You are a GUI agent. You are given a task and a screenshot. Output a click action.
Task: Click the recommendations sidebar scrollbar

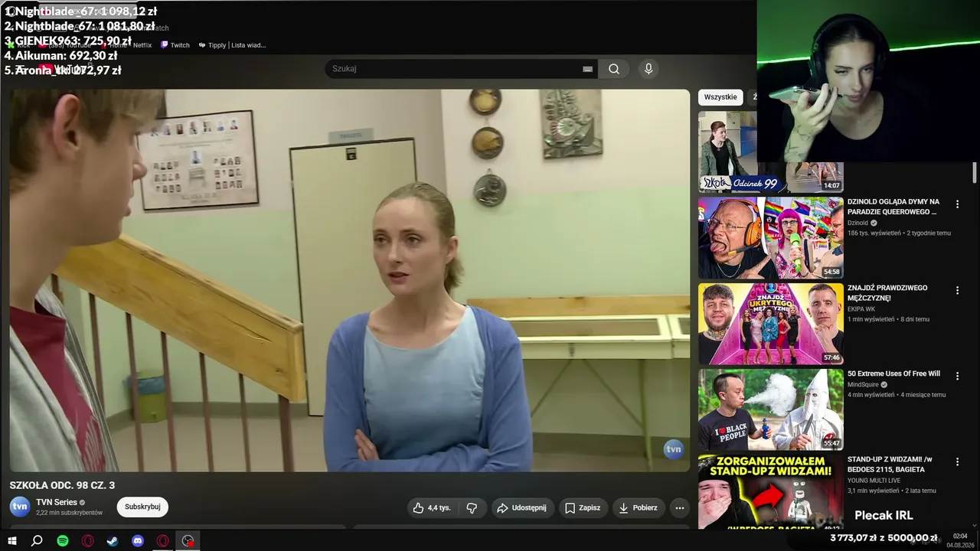coord(975,172)
